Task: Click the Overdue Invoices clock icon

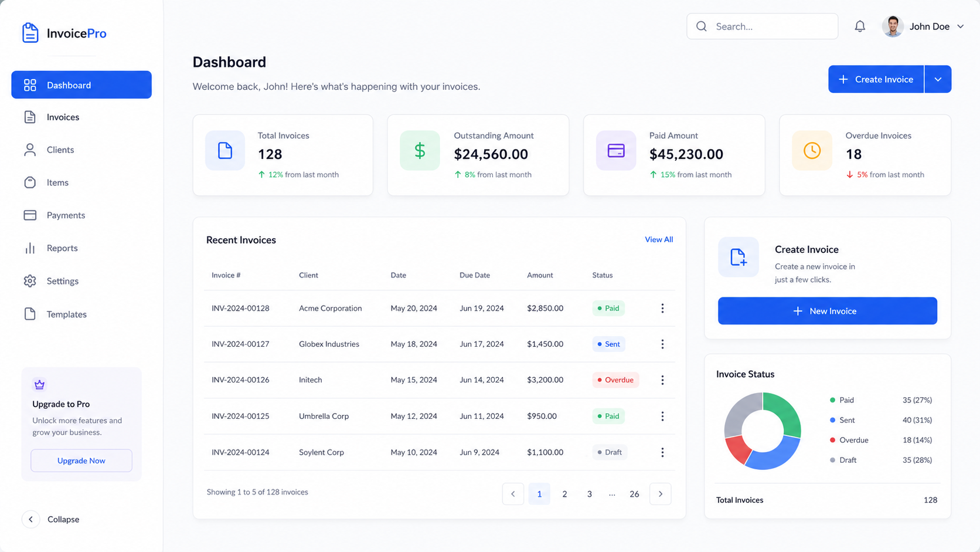Action: coord(812,151)
